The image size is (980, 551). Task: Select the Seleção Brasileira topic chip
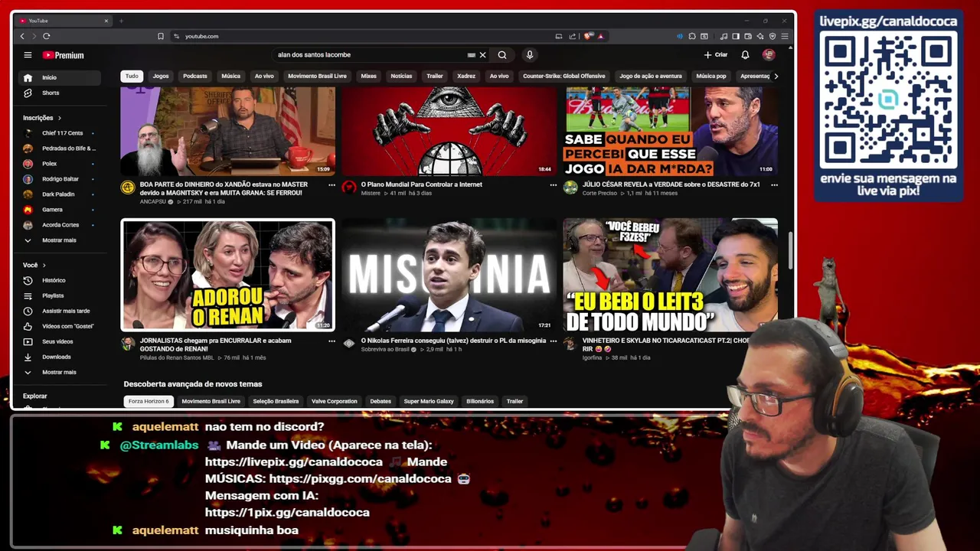pyautogui.click(x=276, y=401)
